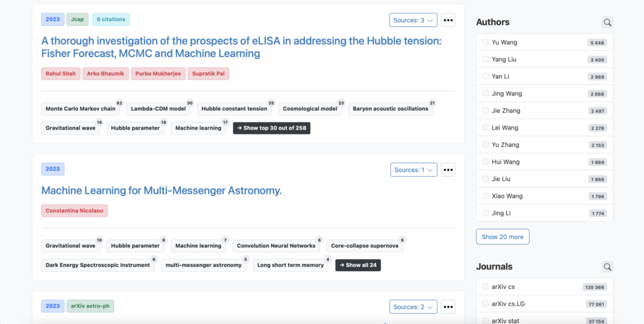Viewport: 644px width, 324px height.
Task: Click the 8 citations badge
Action: click(x=111, y=20)
